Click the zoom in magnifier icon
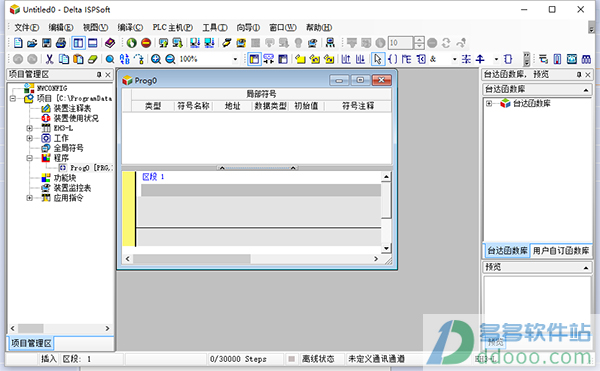The image size is (600, 371). point(156,59)
